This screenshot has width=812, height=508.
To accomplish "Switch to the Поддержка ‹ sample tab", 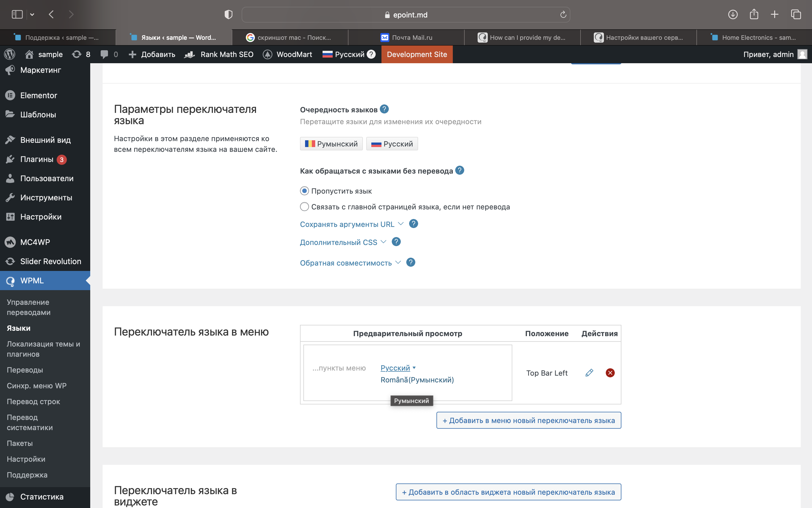I will 58,38.
